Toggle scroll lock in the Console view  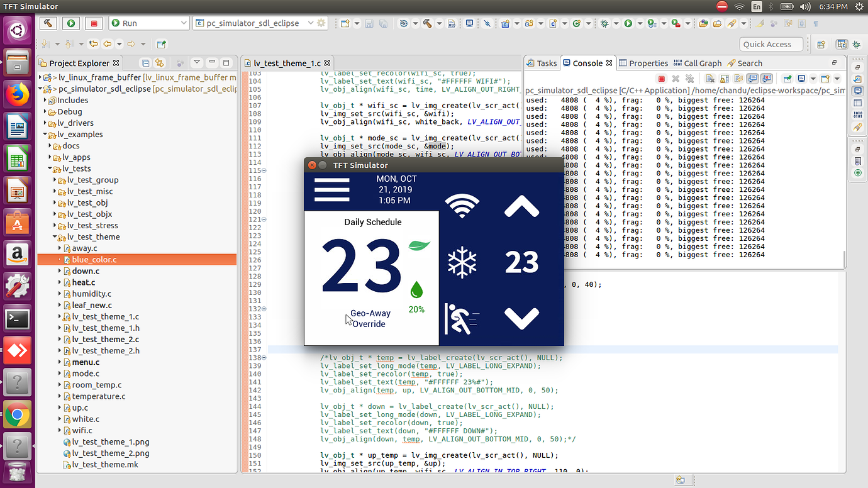click(x=725, y=78)
